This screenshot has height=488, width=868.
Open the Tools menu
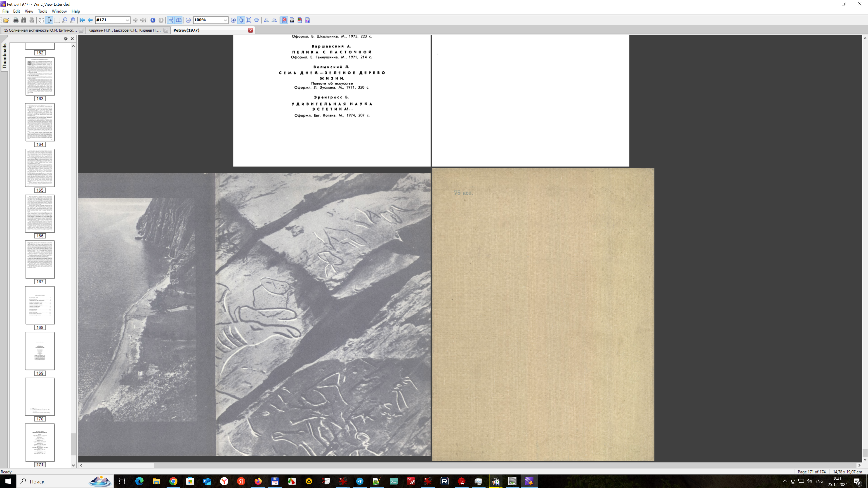(42, 11)
